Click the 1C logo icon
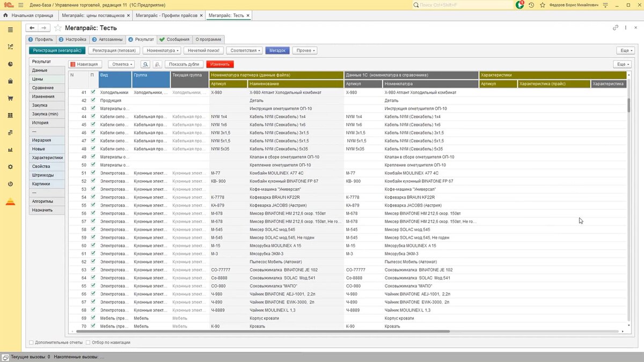644x362 pixels. tap(8, 4)
